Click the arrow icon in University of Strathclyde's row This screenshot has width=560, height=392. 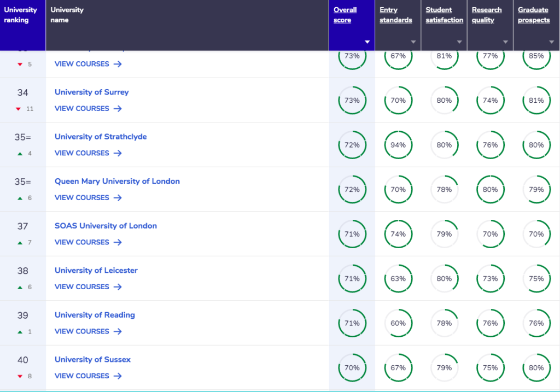(x=118, y=153)
